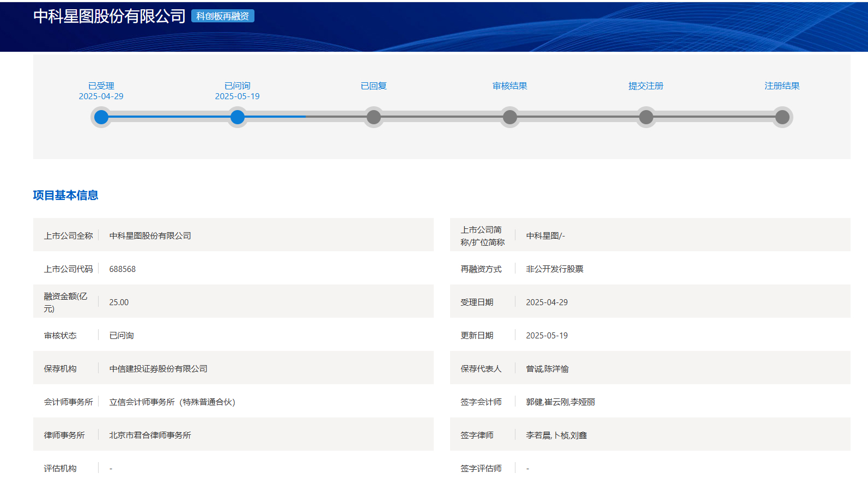Click the 中科星图股份有限公司 page title
The height and width of the screenshot is (497, 868).
click(x=110, y=16)
